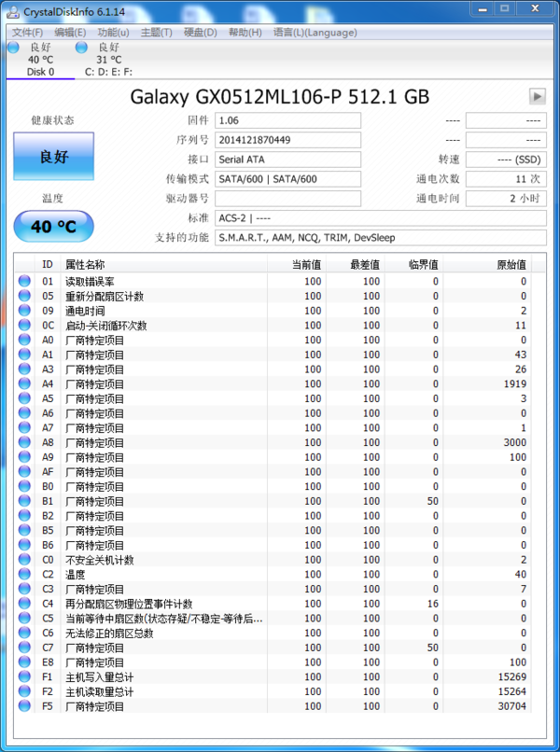Click the next disk arrow button
The width and height of the screenshot is (560, 752).
pyautogui.click(x=537, y=96)
